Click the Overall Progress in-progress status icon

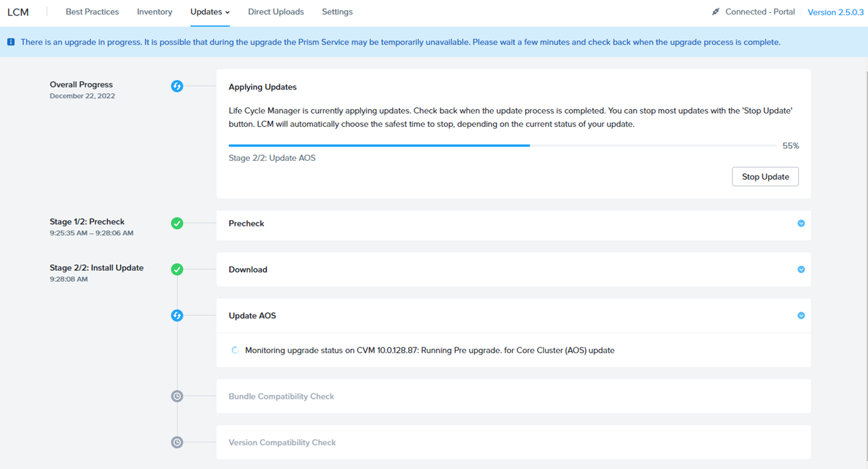click(177, 86)
